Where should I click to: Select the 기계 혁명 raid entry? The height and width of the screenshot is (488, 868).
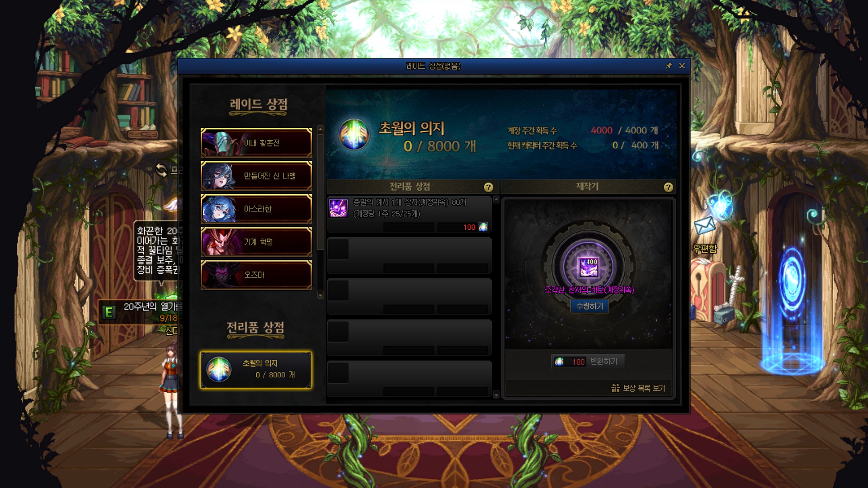point(256,242)
